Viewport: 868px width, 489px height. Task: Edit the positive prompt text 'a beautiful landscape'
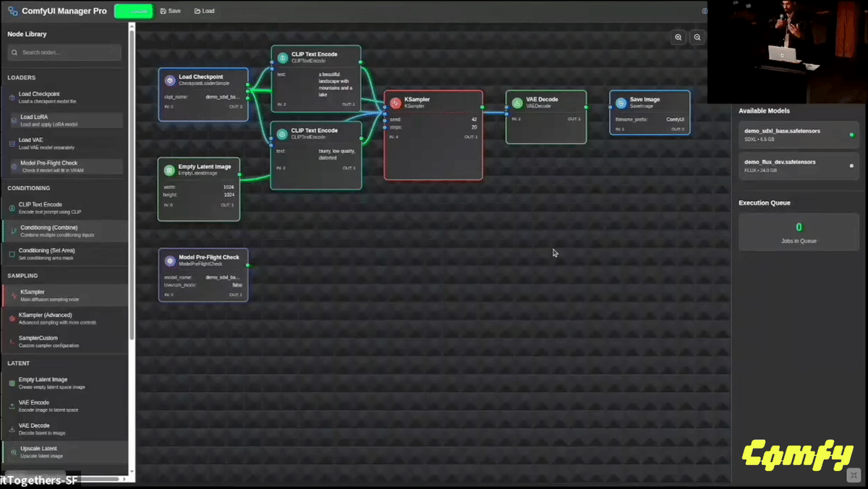pyautogui.click(x=336, y=84)
